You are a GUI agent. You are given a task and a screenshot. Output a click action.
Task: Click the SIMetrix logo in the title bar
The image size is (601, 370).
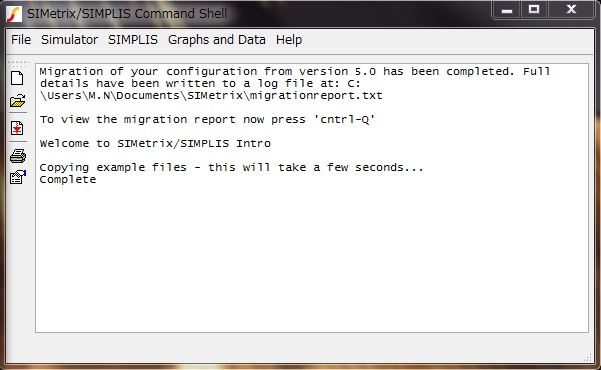point(14,14)
